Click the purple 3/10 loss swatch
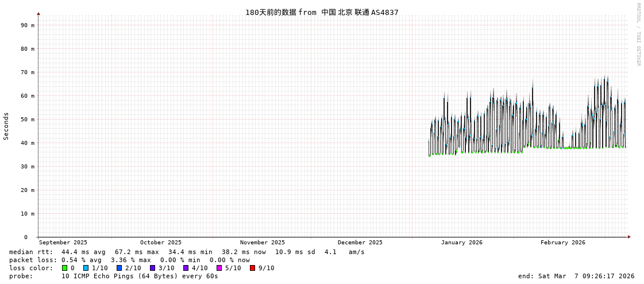This screenshot has height=284, width=644. 153,268
